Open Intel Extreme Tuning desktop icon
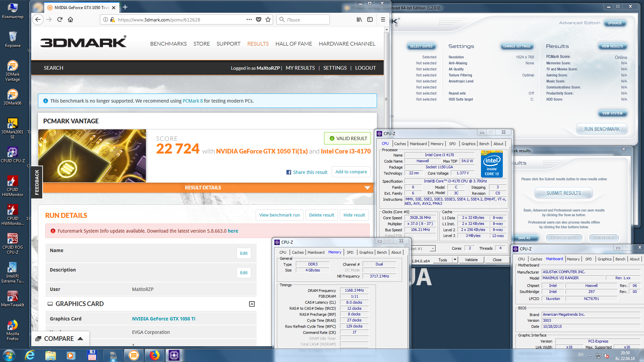 (x=12, y=272)
